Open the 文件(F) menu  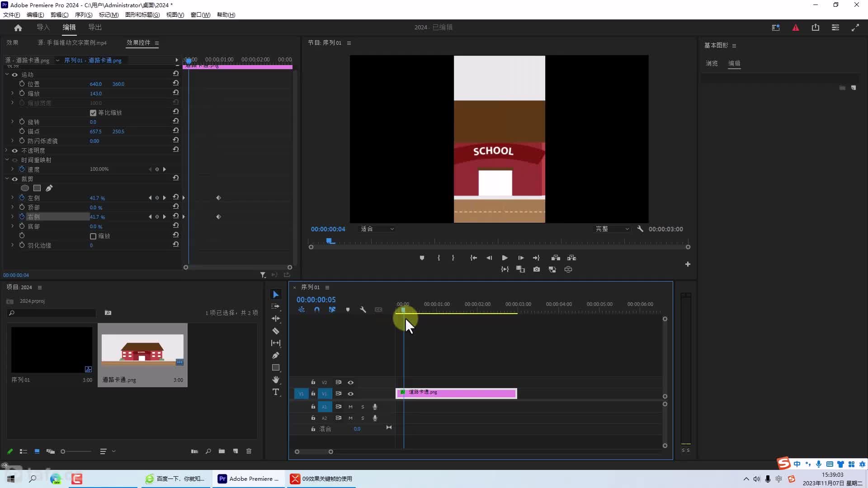[x=12, y=14]
